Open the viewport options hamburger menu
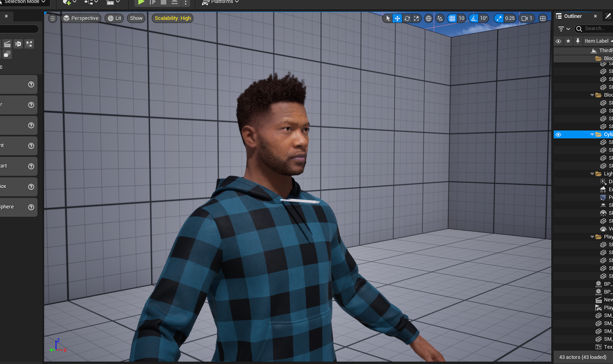Viewport: 613px width, 364px height. (52, 18)
